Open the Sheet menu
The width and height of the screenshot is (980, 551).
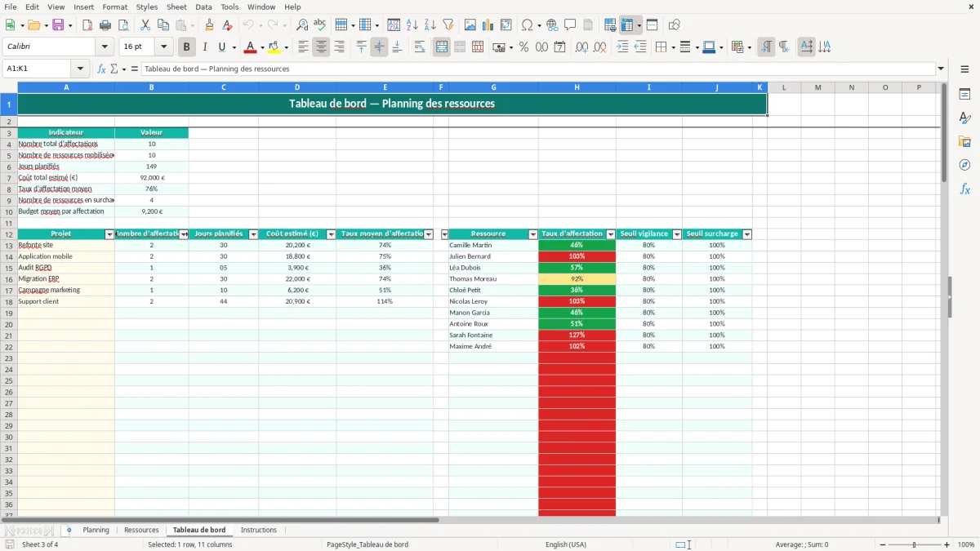(176, 7)
